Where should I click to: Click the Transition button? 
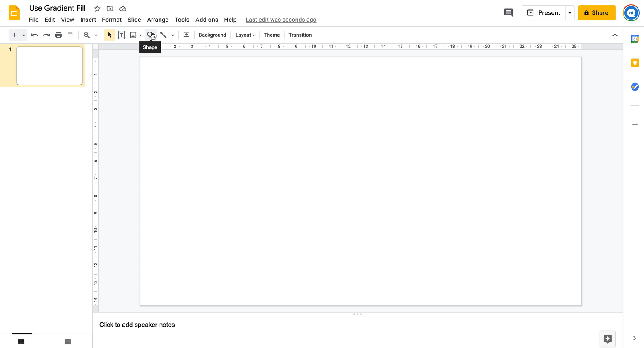click(300, 35)
